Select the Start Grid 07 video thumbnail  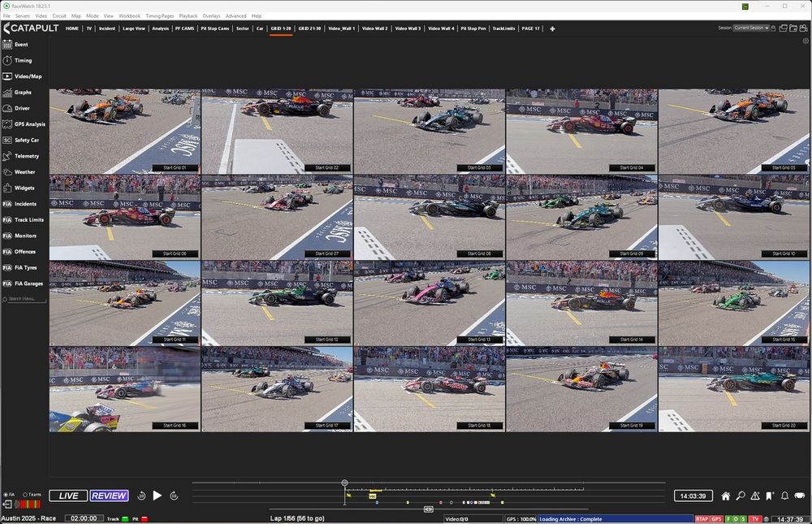coord(277,217)
